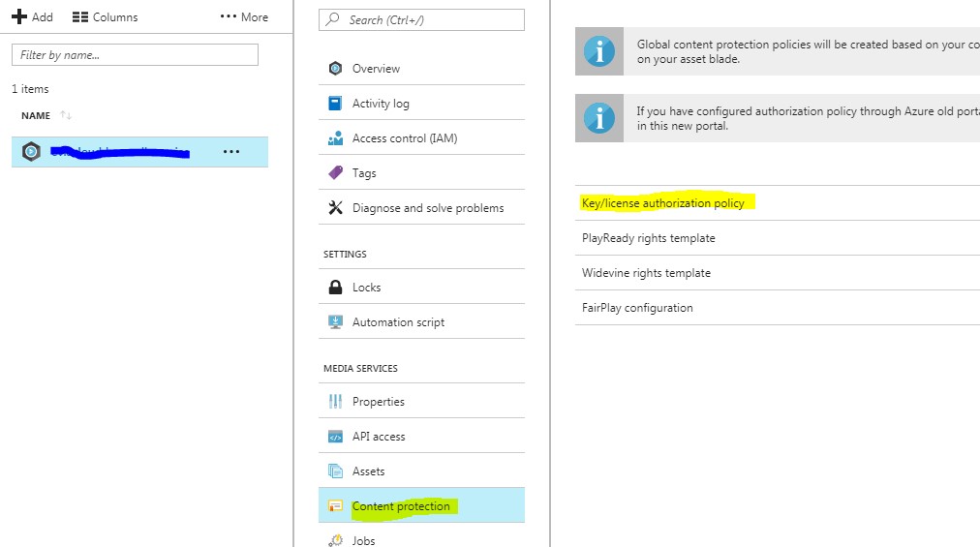Image resolution: width=980 pixels, height=547 pixels.
Task: Click the API access code icon
Action: click(336, 437)
